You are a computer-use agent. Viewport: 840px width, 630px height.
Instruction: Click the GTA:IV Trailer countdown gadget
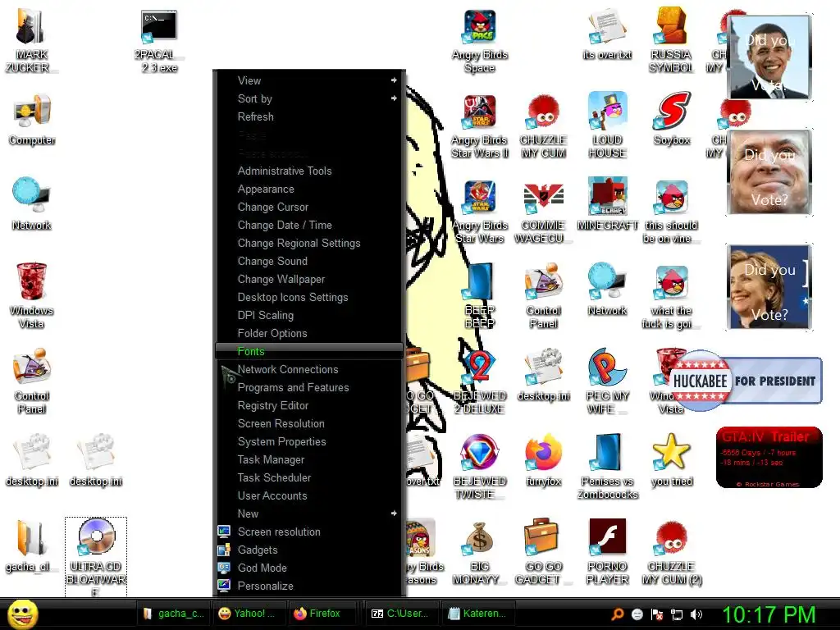769,458
